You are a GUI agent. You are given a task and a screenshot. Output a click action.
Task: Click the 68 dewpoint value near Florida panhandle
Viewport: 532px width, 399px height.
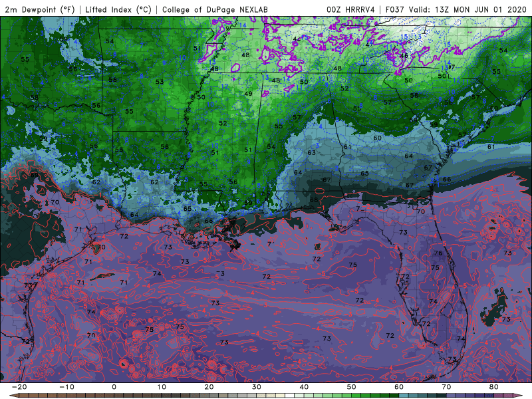[314, 200]
